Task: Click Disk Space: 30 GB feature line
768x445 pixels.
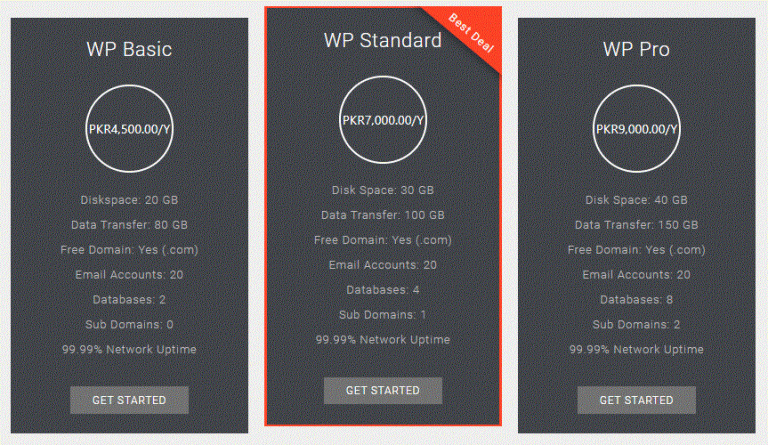Action: [x=383, y=190]
